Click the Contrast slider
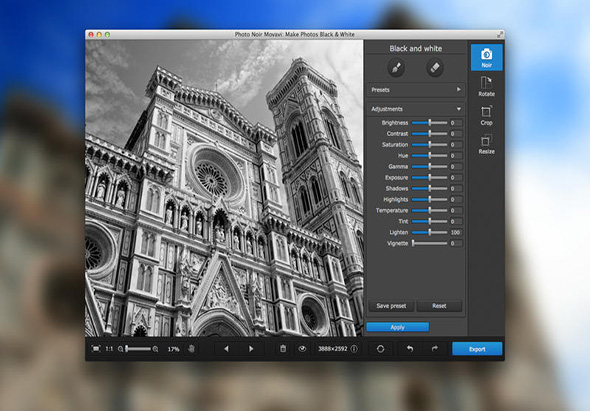The image size is (590, 411). pyautogui.click(x=429, y=134)
